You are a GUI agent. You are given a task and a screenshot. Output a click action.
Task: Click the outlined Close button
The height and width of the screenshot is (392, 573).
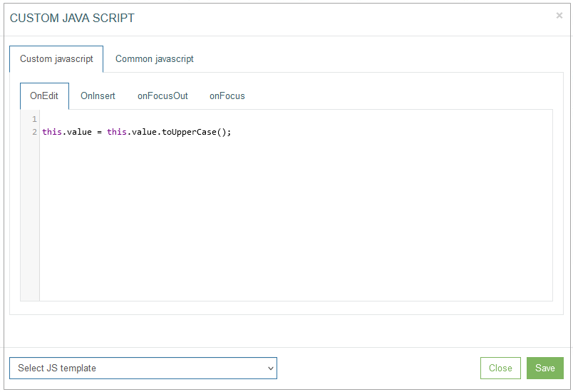[x=500, y=368]
